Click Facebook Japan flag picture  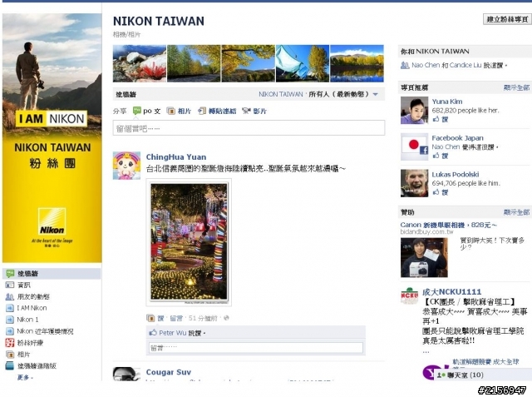click(414, 146)
